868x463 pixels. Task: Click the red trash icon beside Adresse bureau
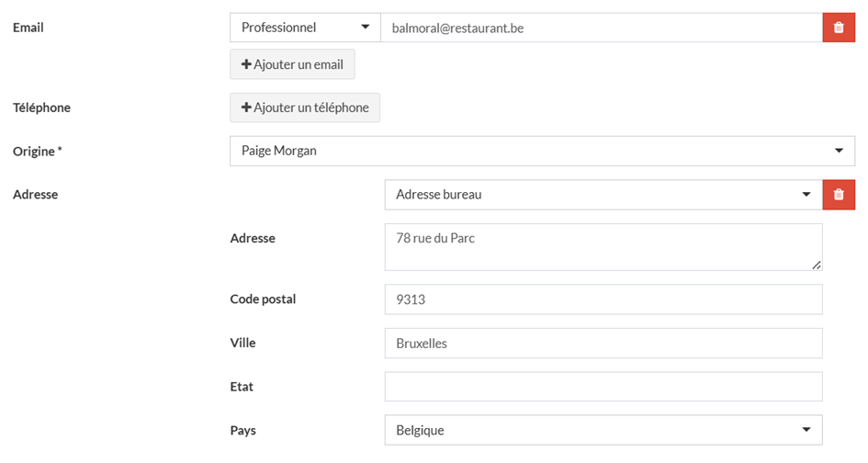click(838, 195)
